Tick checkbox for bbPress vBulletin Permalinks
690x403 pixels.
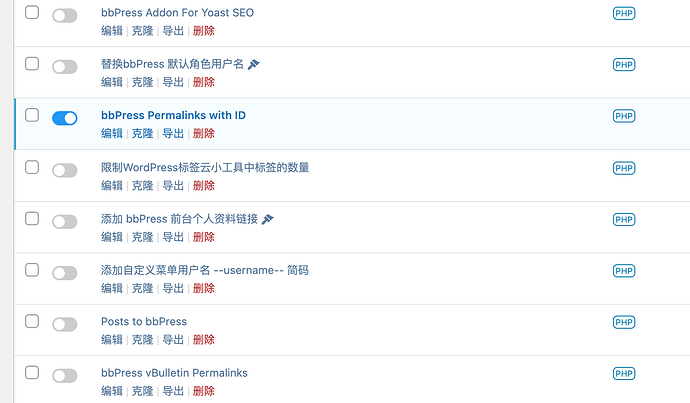[32, 372]
